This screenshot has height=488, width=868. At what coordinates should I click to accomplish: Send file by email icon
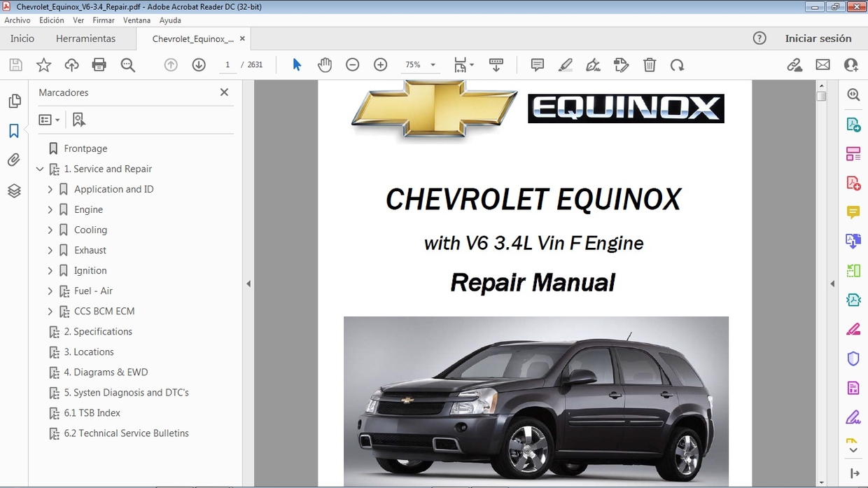[822, 65]
